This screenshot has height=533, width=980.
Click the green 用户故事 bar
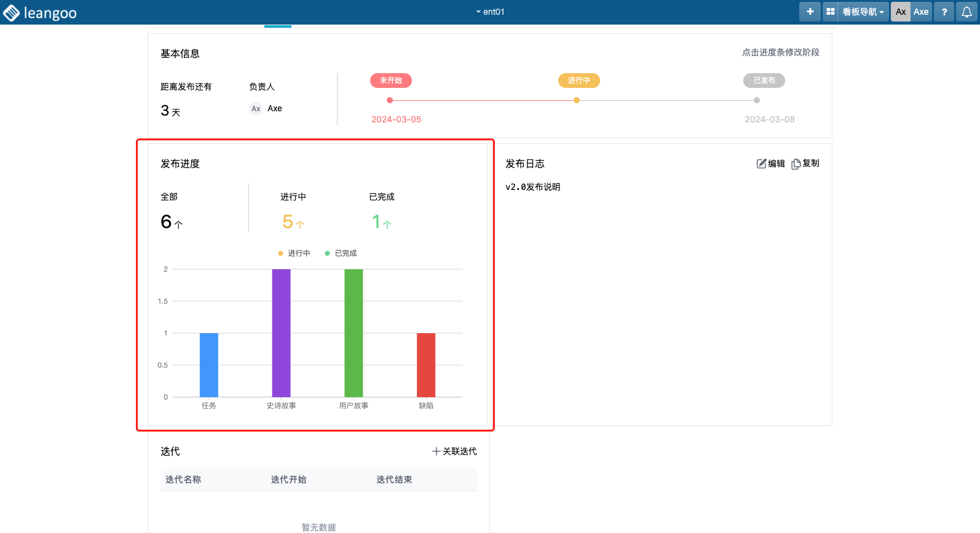pyautogui.click(x=354, y=333)
